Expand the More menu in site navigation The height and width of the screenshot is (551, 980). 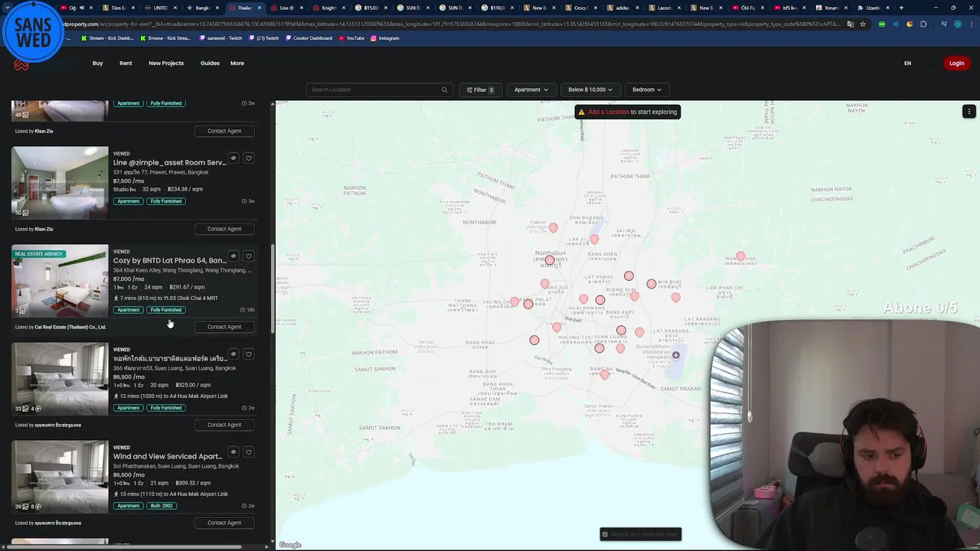tap(237, 64)
